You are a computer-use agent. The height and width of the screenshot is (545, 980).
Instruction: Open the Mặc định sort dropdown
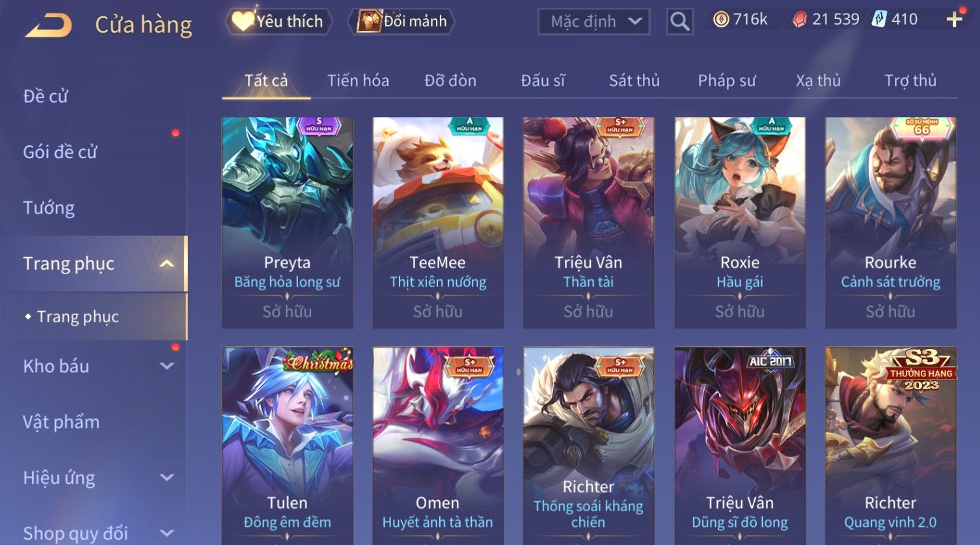click(x=594, y=21)
